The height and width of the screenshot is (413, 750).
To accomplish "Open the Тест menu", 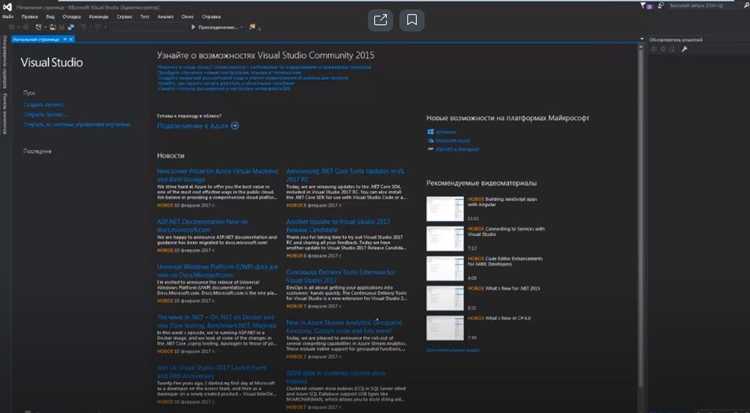I will pos(144,17).
